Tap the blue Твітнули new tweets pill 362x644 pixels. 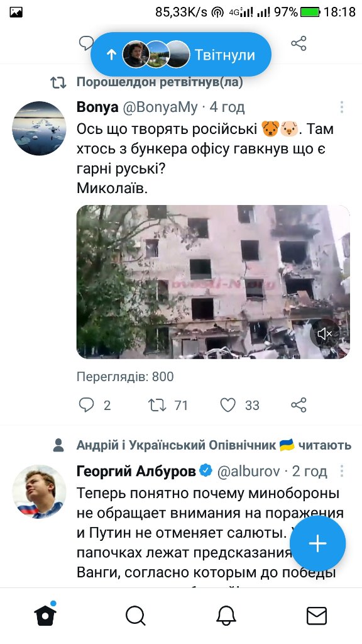coord(181,54)
